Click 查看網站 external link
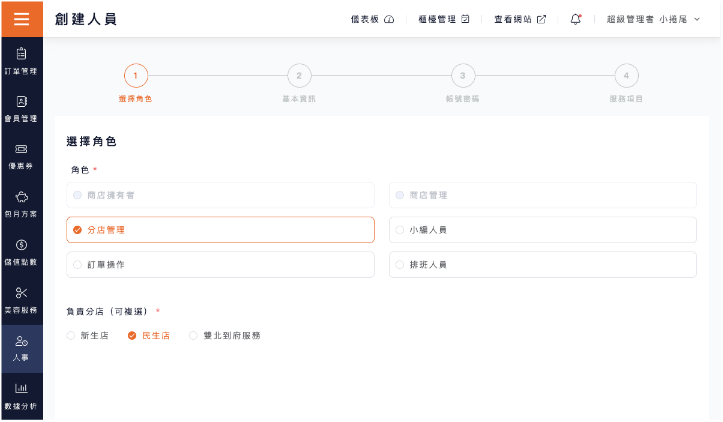This screenshot has height=422, width=723. (520, 19)
